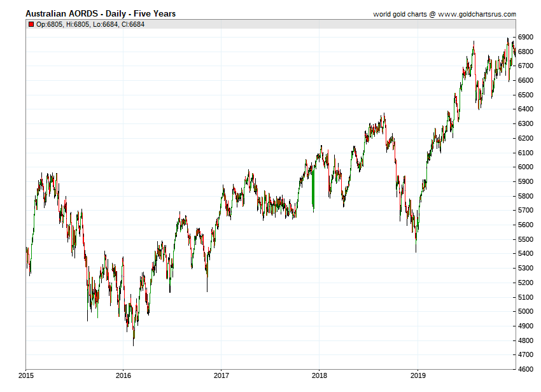Click the 6800 y-axis label
This screenshot has height=392, width=541.
[525, 52]
